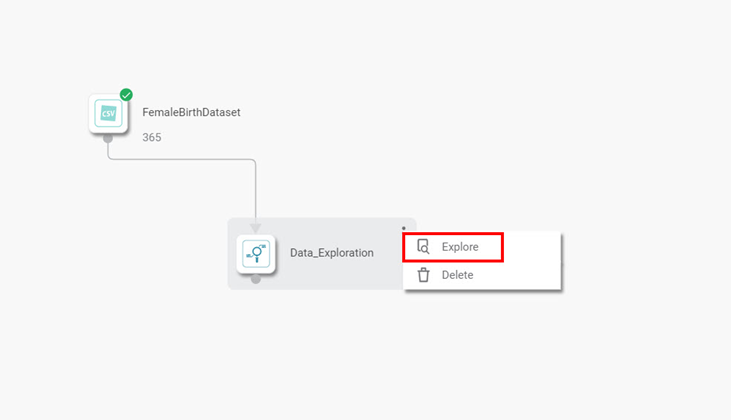Select the horizontal connector line segment
Viewport: 731px width, 420px height.
click(x=182, y=159)
